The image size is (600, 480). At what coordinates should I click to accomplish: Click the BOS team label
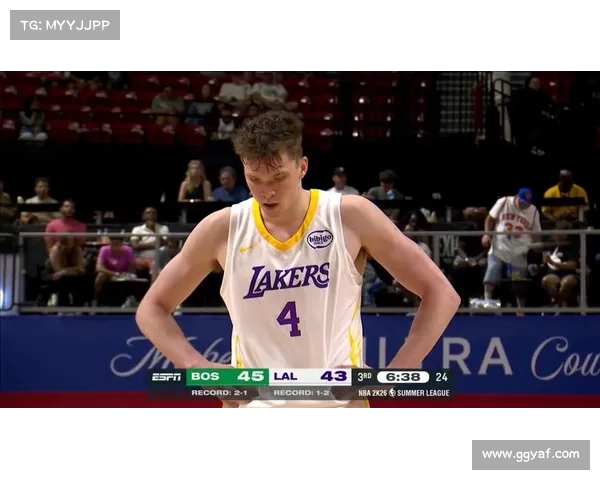(x=205, y=377)
